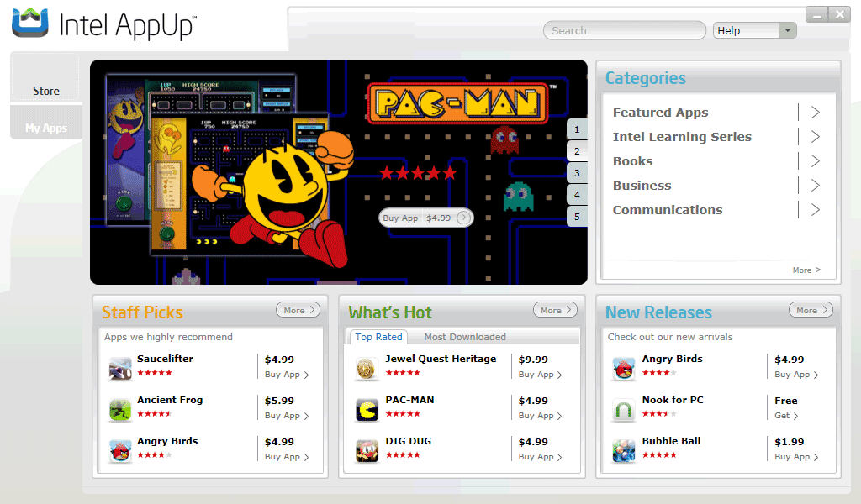Open Angry Birds icon in Staff Picks
861x504 pixels.
point(120,451)
